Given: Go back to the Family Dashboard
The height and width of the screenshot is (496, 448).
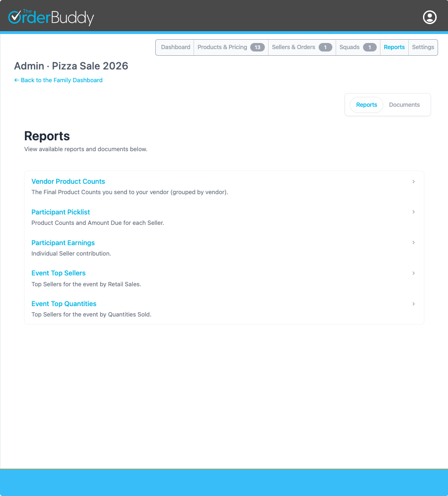Looking at the screenshot, I should [58, 80].
